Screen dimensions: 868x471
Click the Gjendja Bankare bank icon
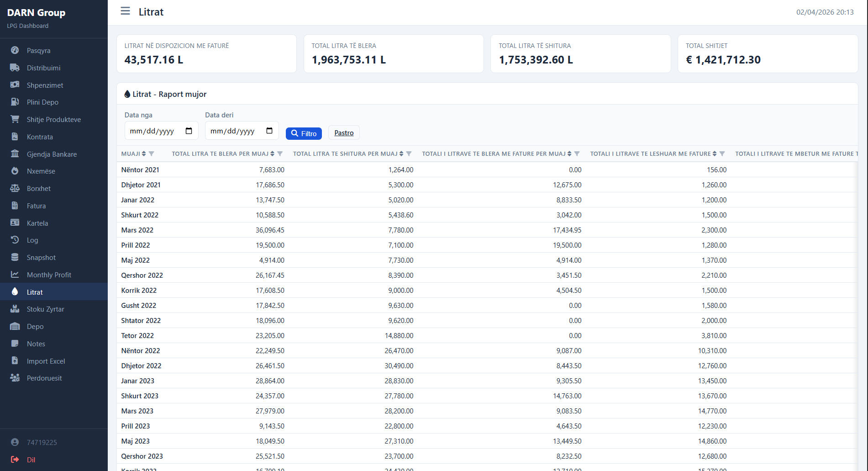(x=15, y=154)
